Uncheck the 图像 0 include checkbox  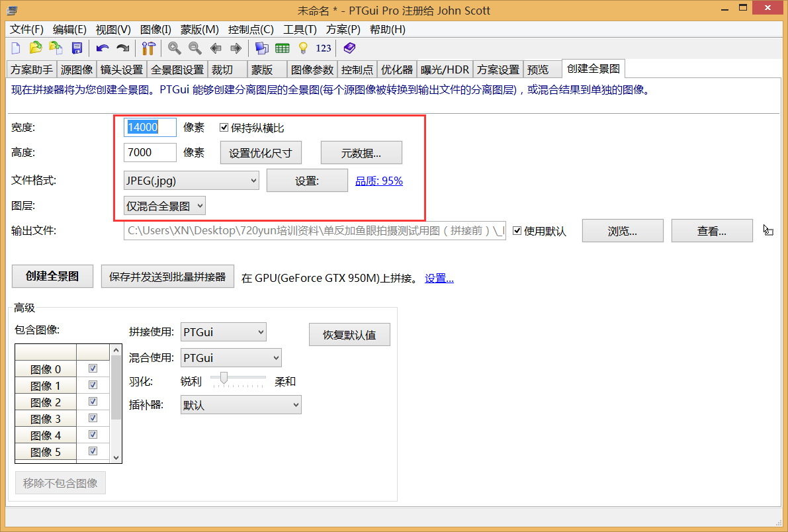93,369
